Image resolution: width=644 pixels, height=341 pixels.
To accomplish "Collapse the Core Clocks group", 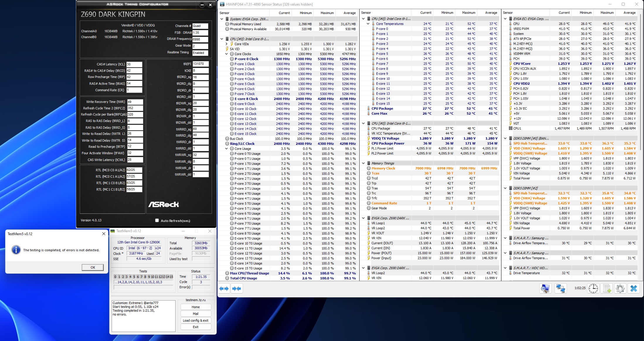I will pos(227,54).
